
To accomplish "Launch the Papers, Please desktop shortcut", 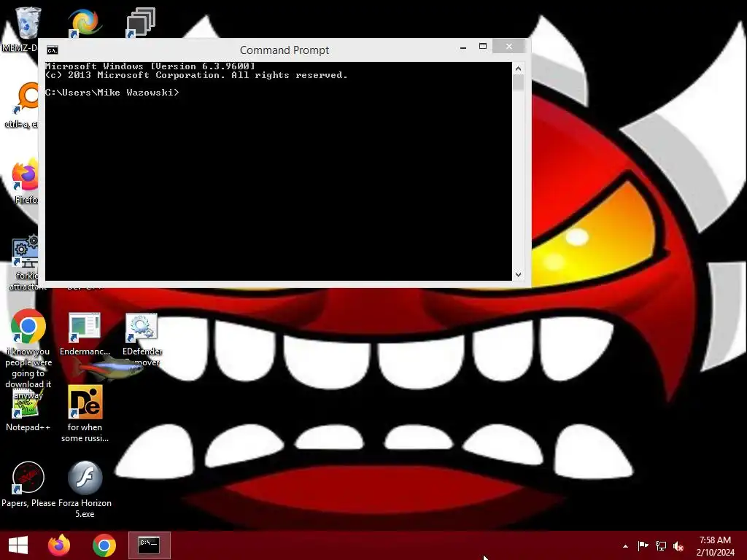I will click(x=28, y=478).
